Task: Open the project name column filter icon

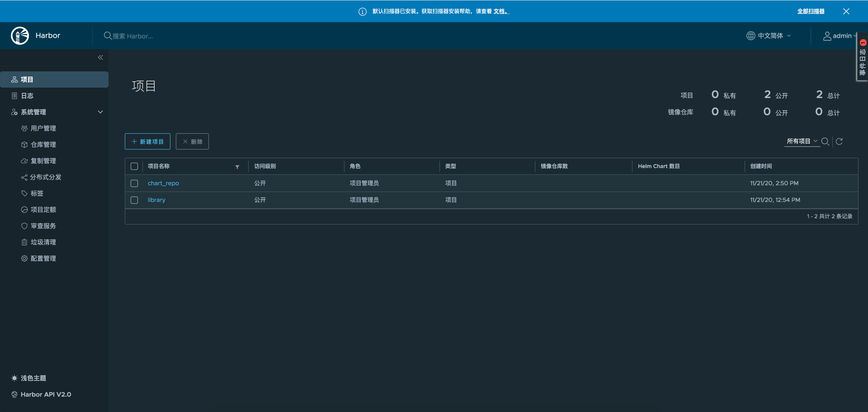Action: [x=237, y=167]
